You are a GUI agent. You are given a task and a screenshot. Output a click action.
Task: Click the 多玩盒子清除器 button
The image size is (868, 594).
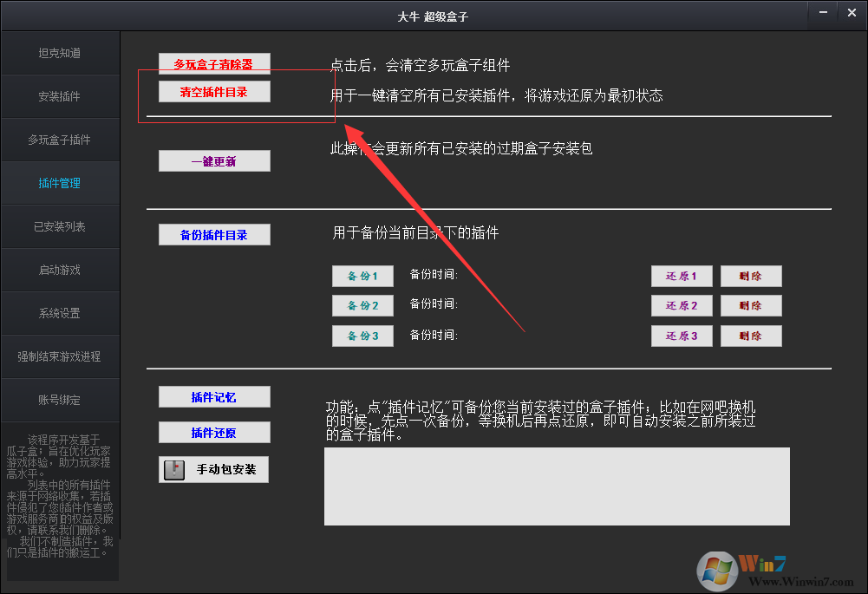click(x=214, y=63)
